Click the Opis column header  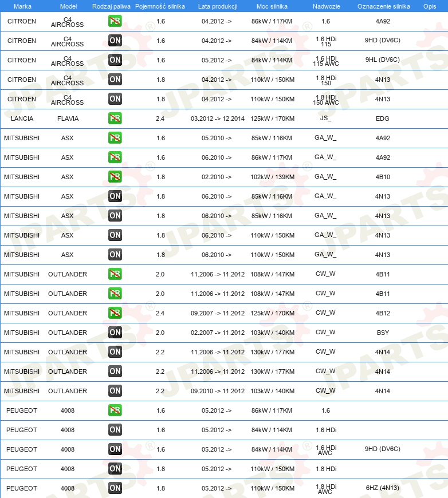click(430, 6)
